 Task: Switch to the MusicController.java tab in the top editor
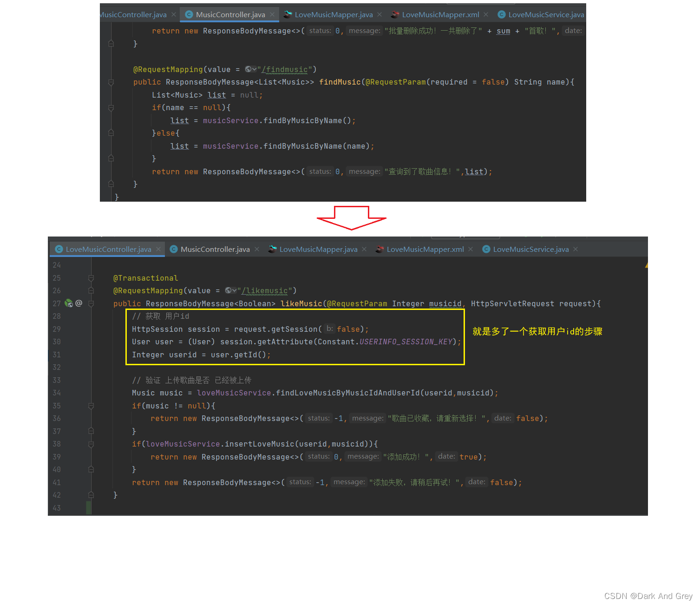[230, 14]
